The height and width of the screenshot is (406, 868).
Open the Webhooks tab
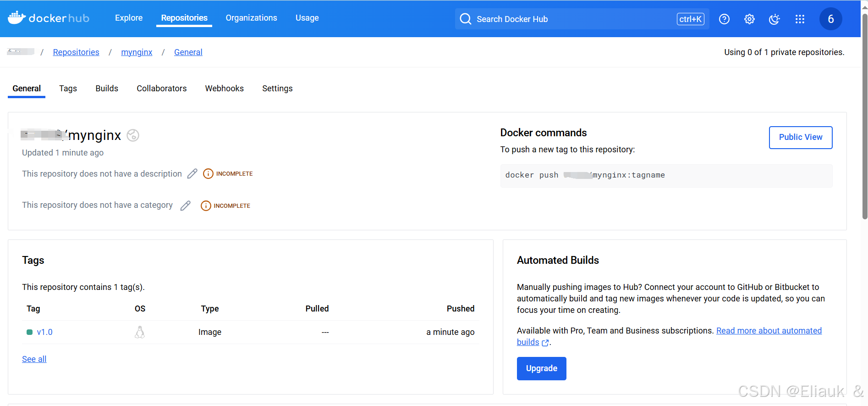point(225,89)
